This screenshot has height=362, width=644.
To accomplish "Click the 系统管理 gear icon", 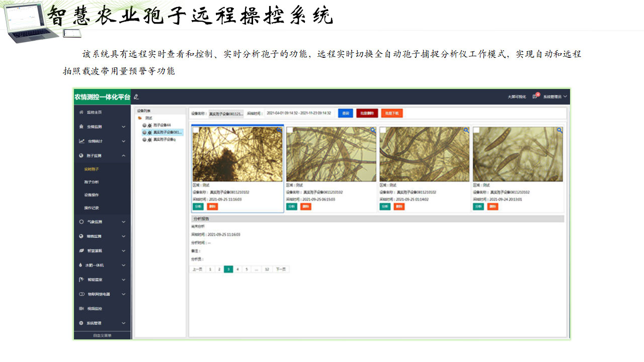I will coord(82,323).
